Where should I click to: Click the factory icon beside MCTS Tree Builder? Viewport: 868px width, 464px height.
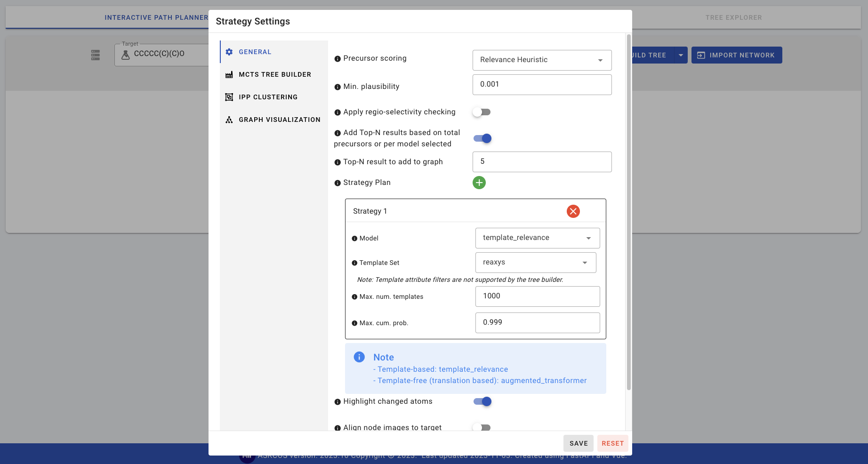229,74
